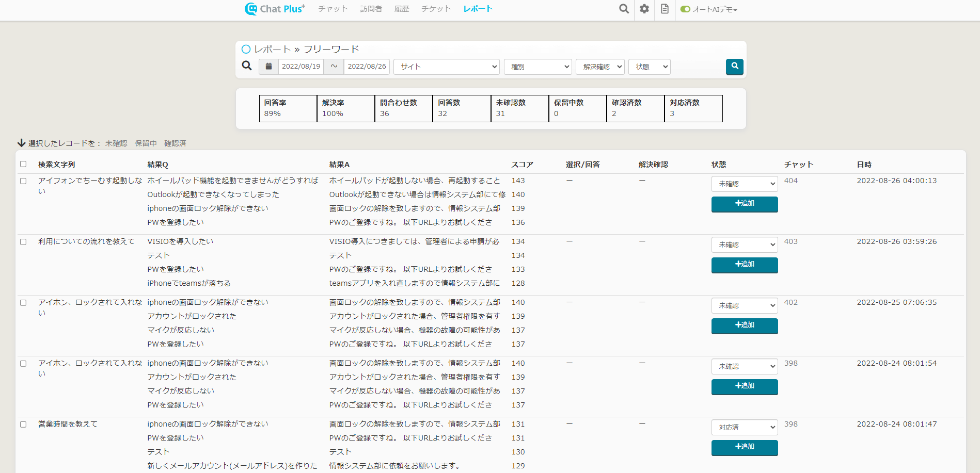Open status dropdown for chat 404 row
Screen dimensions: 980x473
745,184
